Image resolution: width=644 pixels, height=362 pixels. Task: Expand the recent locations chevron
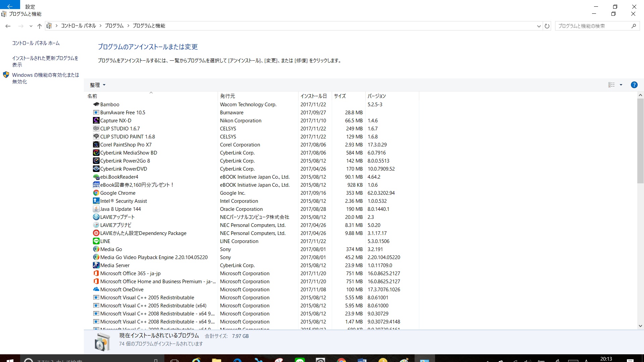(31, 26)
